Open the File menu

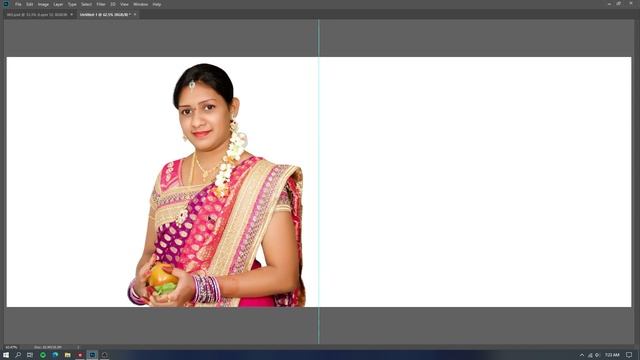click(18, 4)
